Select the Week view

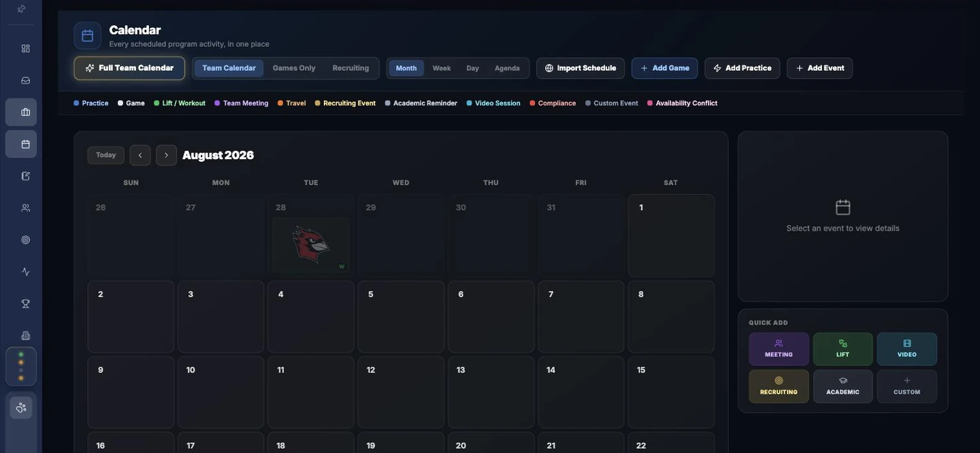click(442, 68)
